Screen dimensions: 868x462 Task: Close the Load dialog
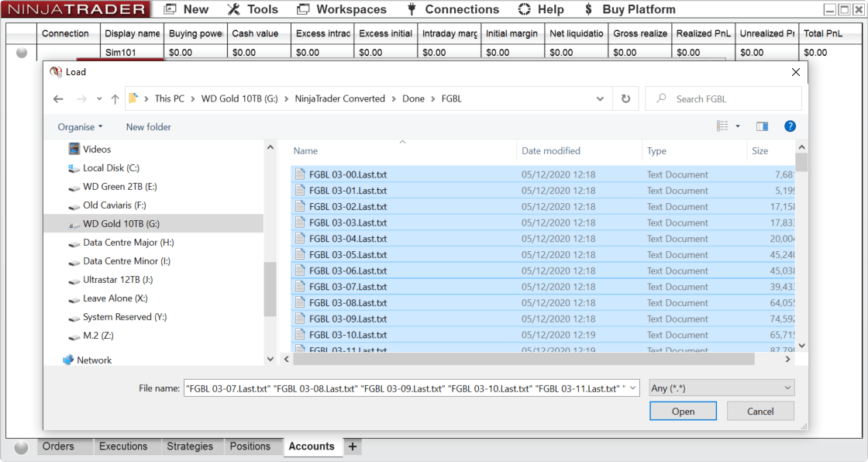[x=795, y=72]
